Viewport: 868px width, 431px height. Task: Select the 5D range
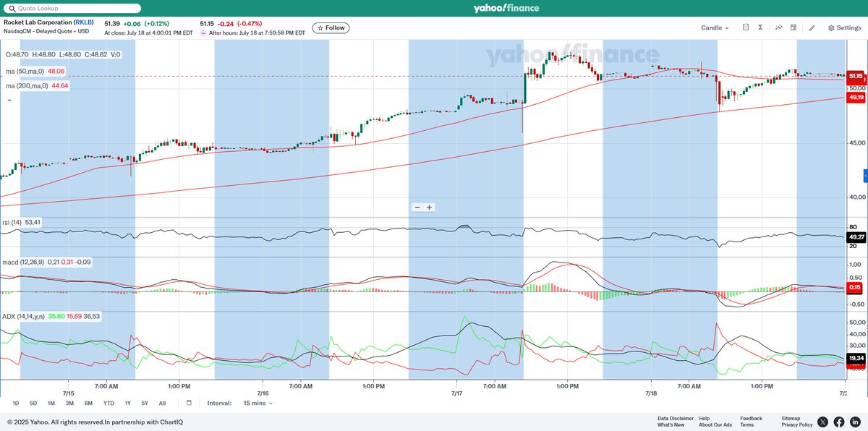point(33,403)
